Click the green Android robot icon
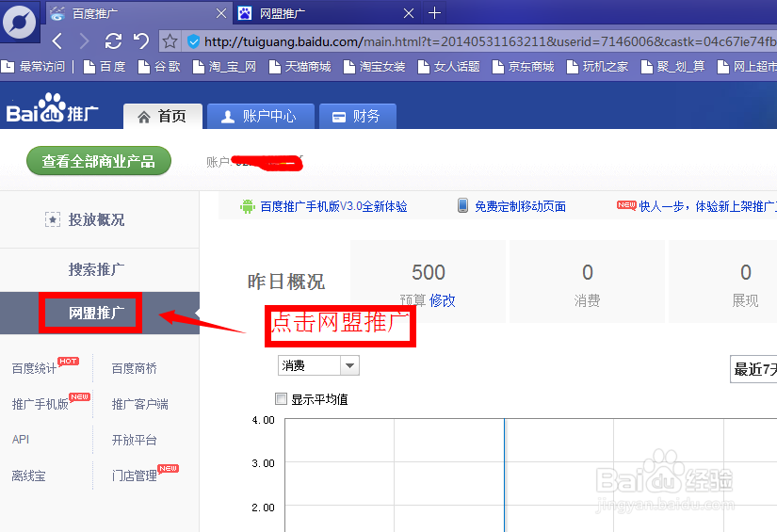This screenshot has height=532, width=777. [x=248, y=206]
